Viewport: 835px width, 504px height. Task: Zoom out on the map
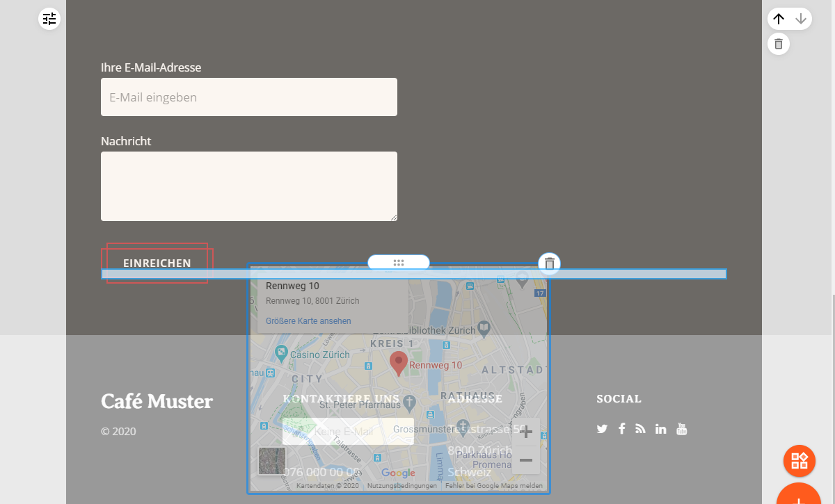[526, 460]
